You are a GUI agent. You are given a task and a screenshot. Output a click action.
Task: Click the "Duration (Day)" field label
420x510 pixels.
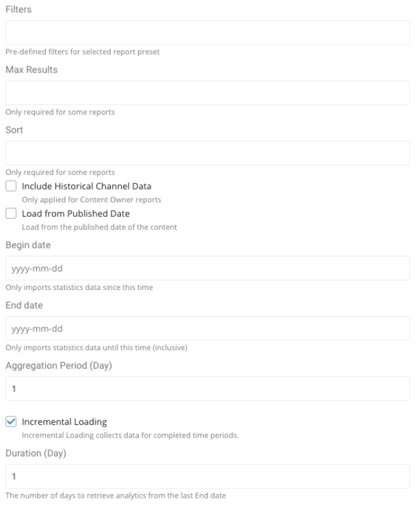pos(35,453)
